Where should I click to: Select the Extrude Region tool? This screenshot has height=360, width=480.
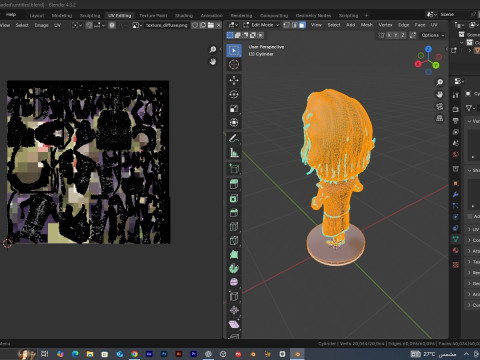[234, 184]
